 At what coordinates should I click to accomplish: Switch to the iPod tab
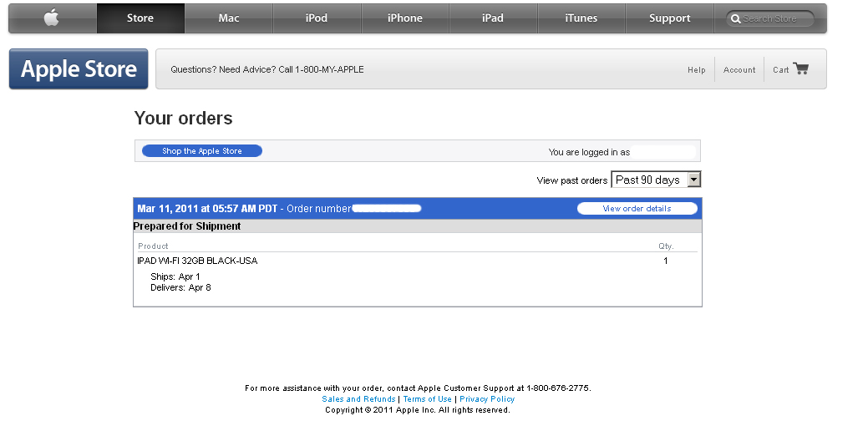[317, 18]
